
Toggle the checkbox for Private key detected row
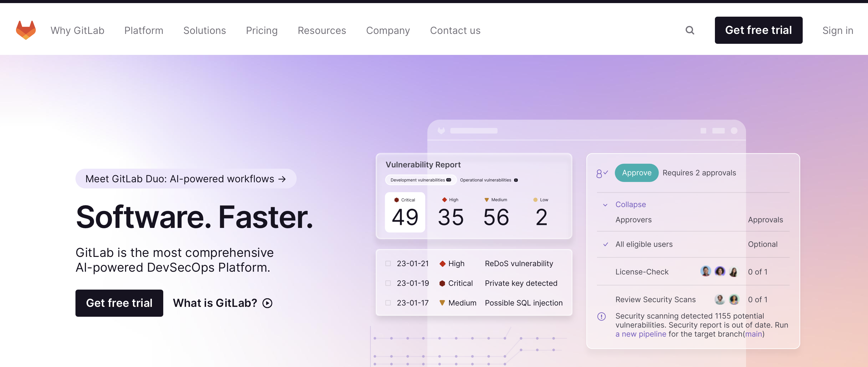pyautogui.click(x=388, y=283)
